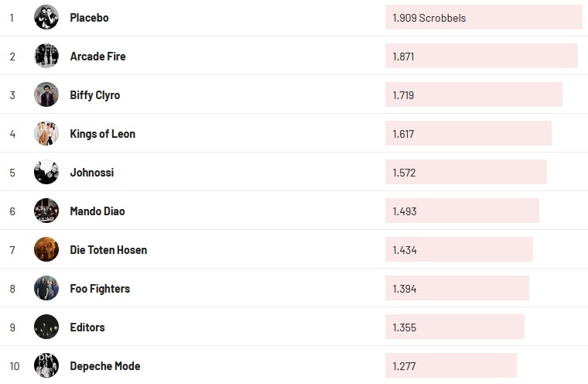Click Mando Diao's avatar thumbnail
The height and width of the screenshot is (384, 588).
(46, 211)
